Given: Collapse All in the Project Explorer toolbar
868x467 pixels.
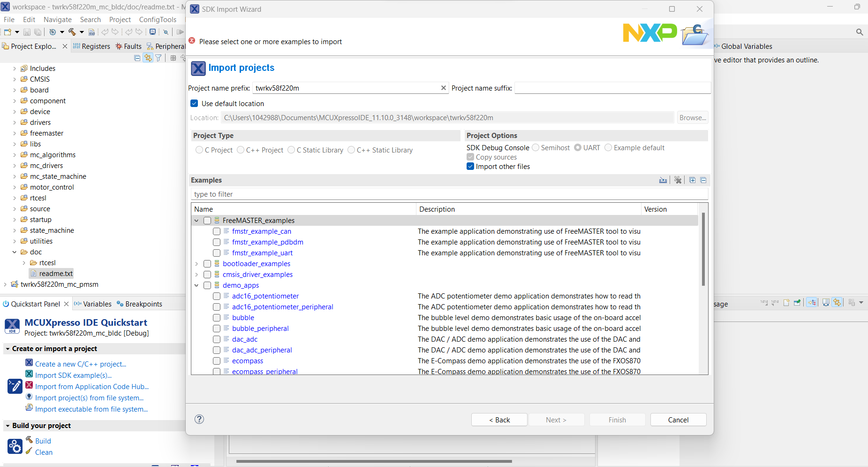Looking at the screenshot, I should [137, 57].
